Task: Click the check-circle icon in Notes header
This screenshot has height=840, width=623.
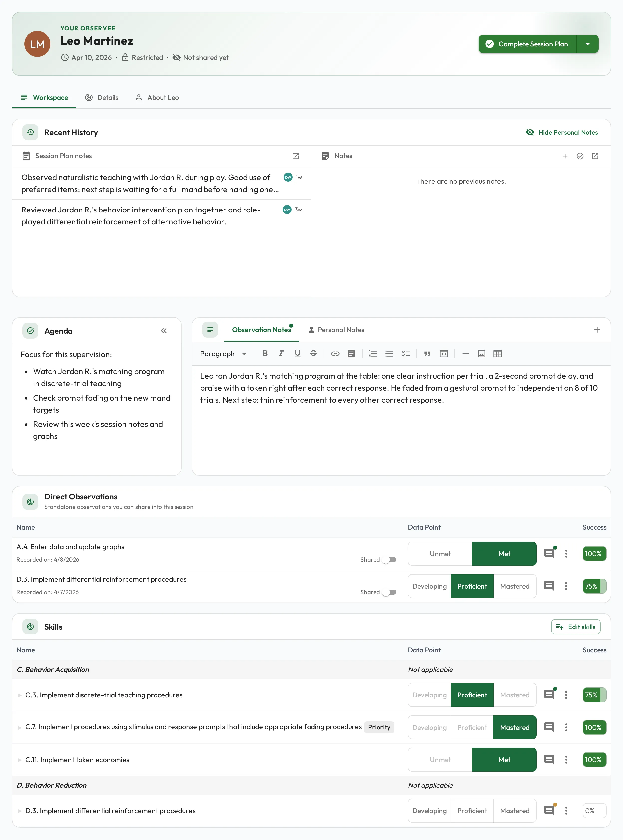Action: (x=580, y=156)
